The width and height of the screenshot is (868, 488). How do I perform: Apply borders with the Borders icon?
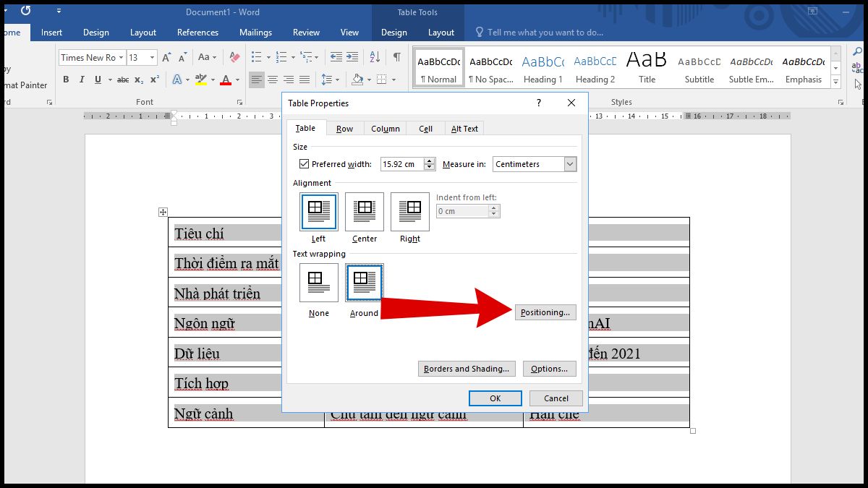coord(382,80)
